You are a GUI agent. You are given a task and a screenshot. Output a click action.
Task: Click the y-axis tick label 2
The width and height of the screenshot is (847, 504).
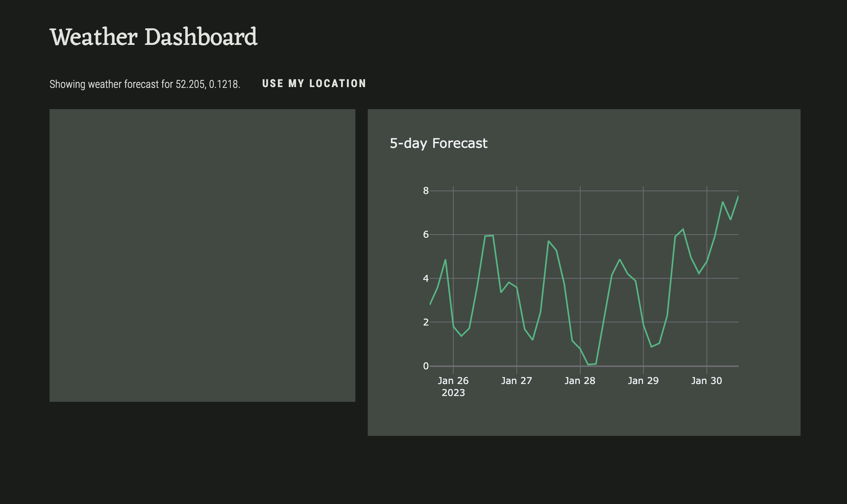(x=426, y=322)
